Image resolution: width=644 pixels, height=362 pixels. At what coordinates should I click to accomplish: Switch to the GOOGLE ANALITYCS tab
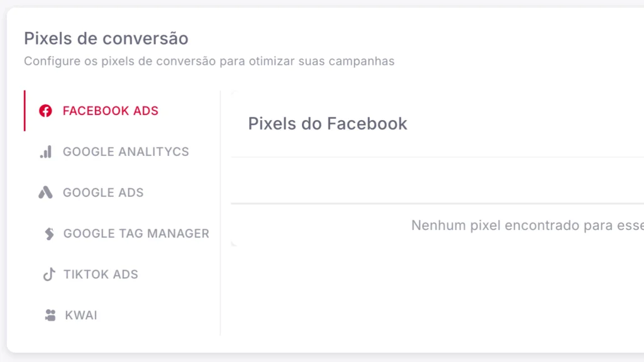tap(126, 152)
